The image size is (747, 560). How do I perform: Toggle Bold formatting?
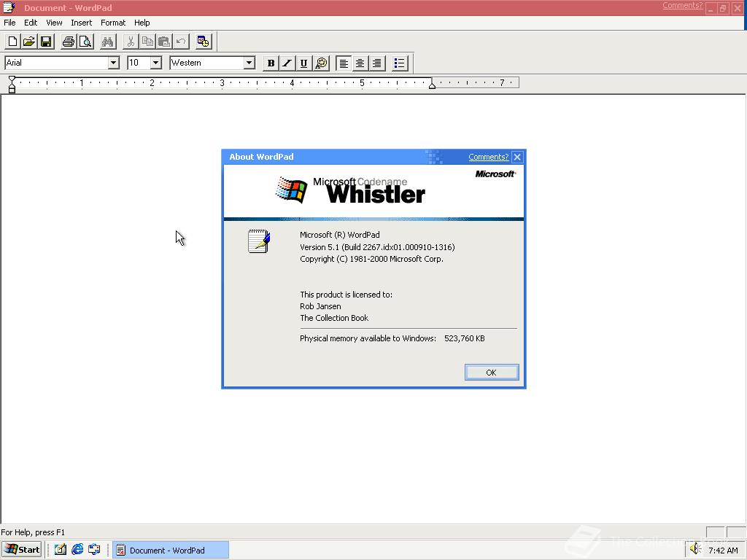click(x=271, y=63)
